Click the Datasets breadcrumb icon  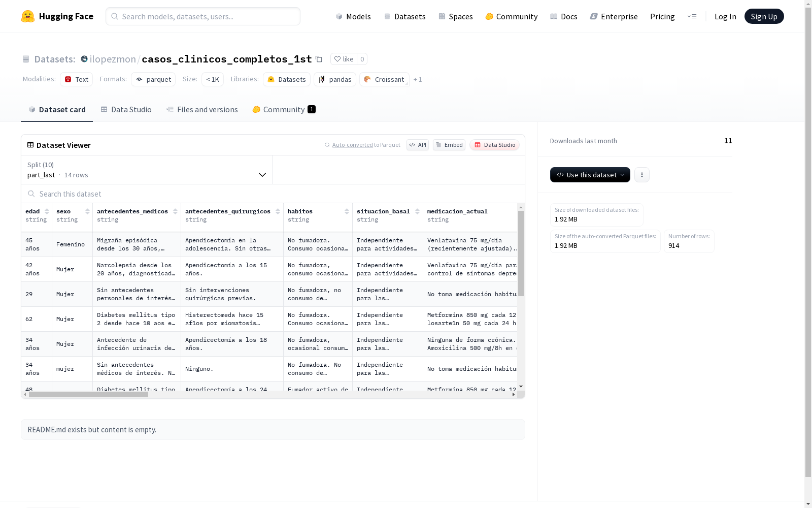[26, 59]
